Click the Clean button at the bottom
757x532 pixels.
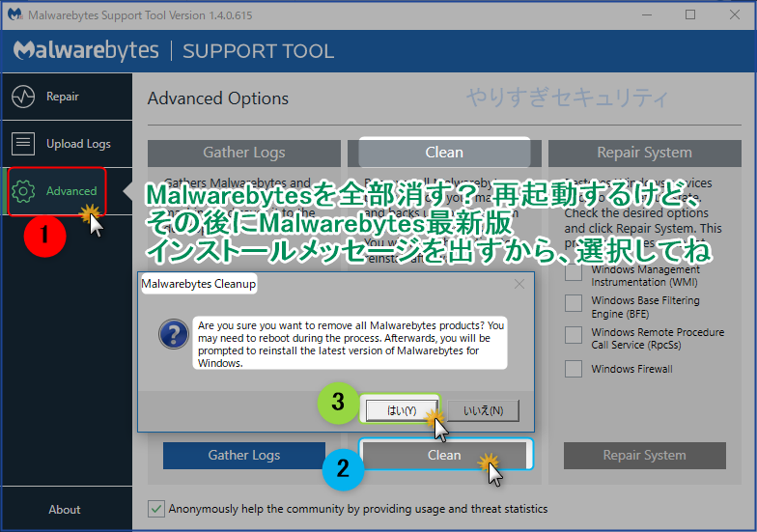coord(444,456)
